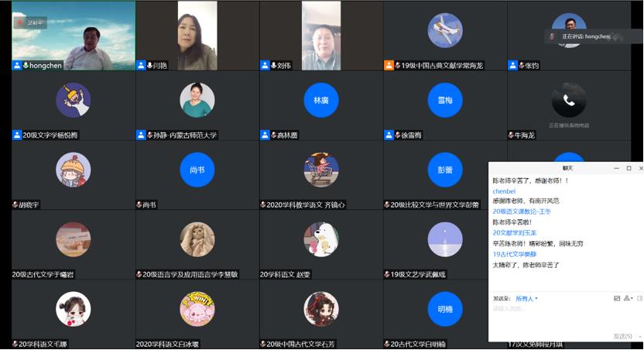
Task: Click the 雪梅 avatar tile
Action: point(445,101)
